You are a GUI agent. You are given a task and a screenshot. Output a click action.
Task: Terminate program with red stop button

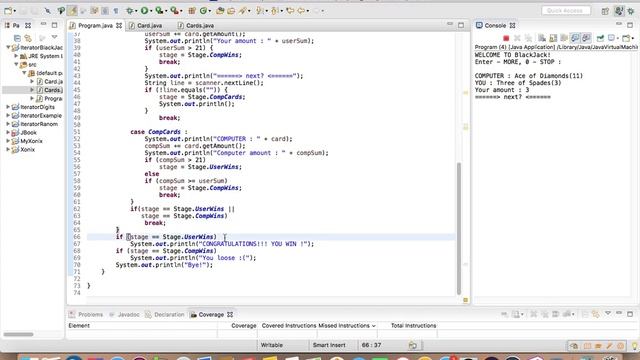click(x=506, y=38)
